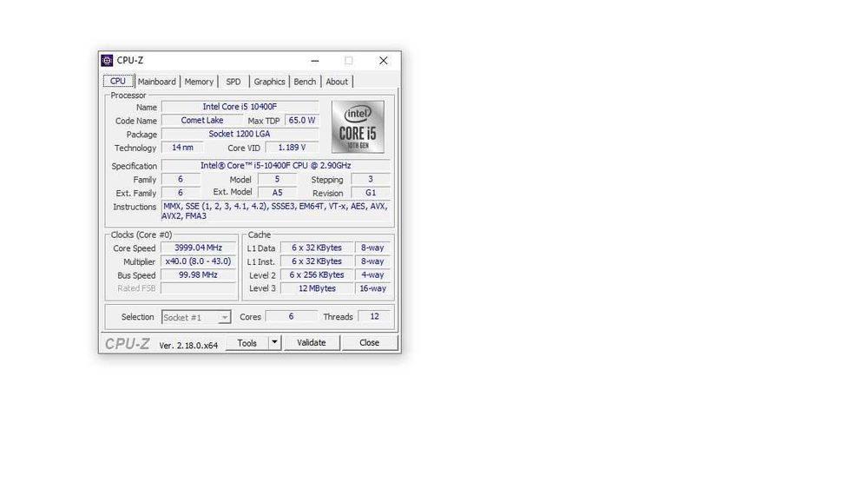Click the Level 3 value 12 MBytes
Viewport: 868px width, 489px height.
click(317, 288)
